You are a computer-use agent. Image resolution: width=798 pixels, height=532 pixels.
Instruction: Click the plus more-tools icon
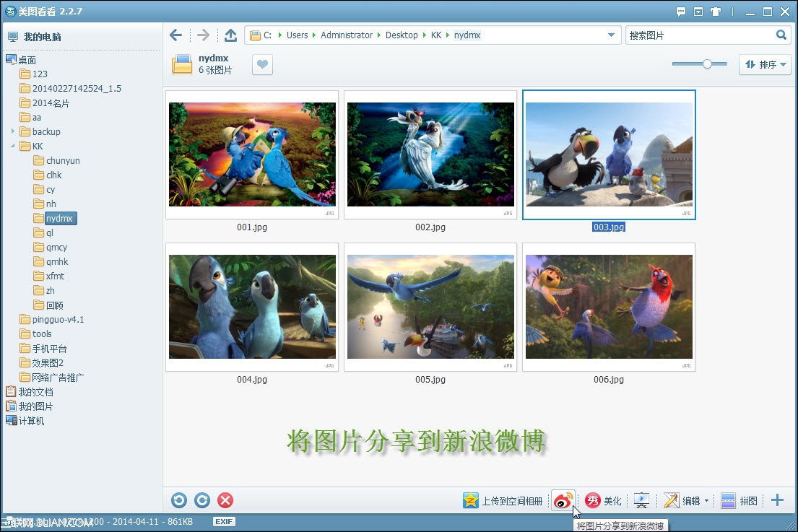point(777,500)
